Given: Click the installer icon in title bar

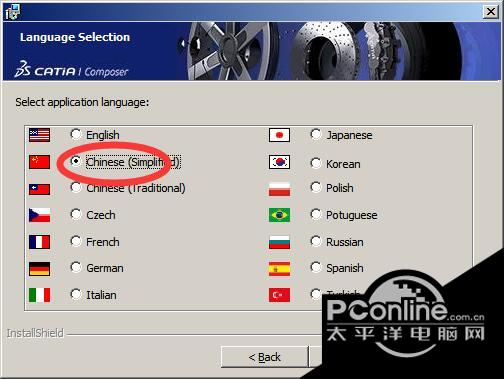Looking at the screenshot, I should (13, 12).
